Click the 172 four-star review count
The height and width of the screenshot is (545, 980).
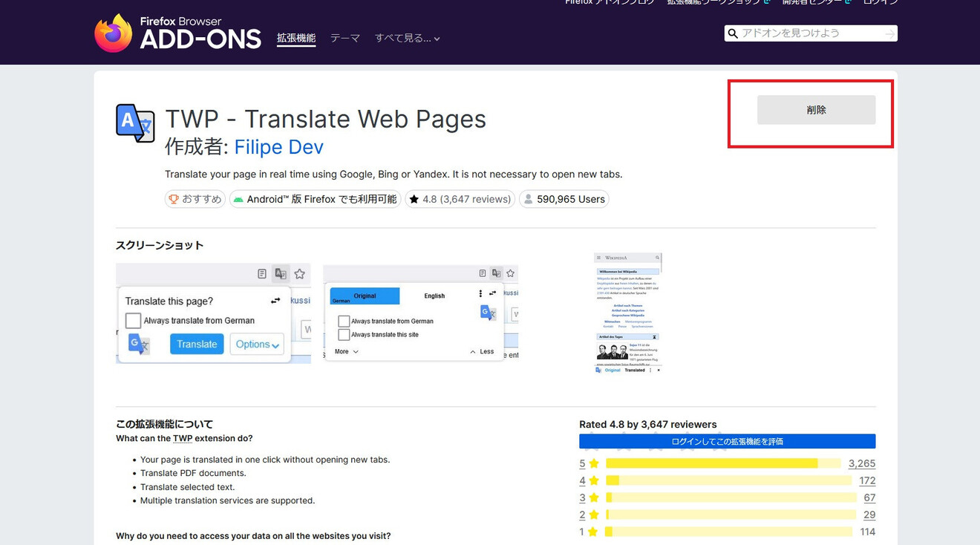[867, 480]
